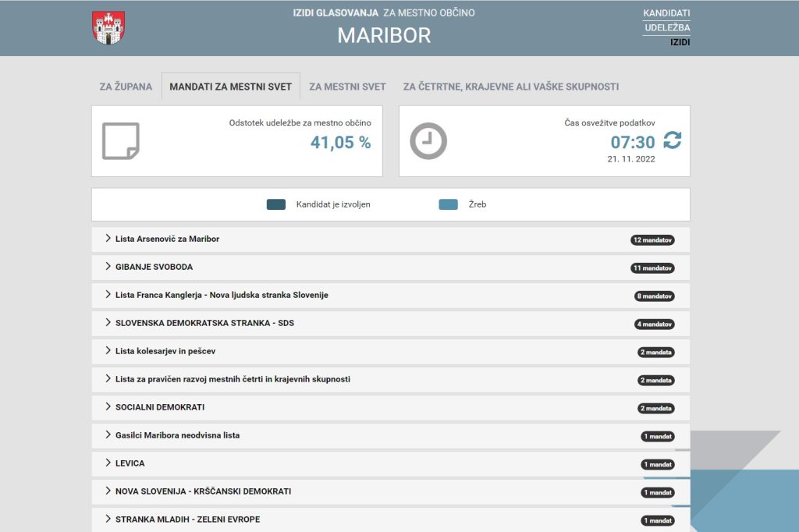The height and width of the screenshot is (532, 799).
Task: Click the turnout note page icon
Action: [x=120, y=141]
